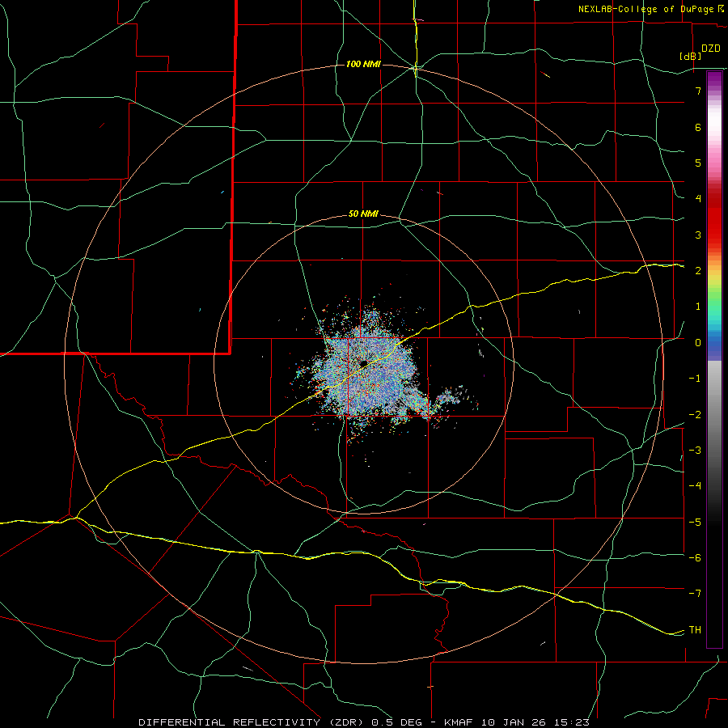The image size is (728, 728).
Task: Click scale value 0 on legend
Action: pos(698,343)
